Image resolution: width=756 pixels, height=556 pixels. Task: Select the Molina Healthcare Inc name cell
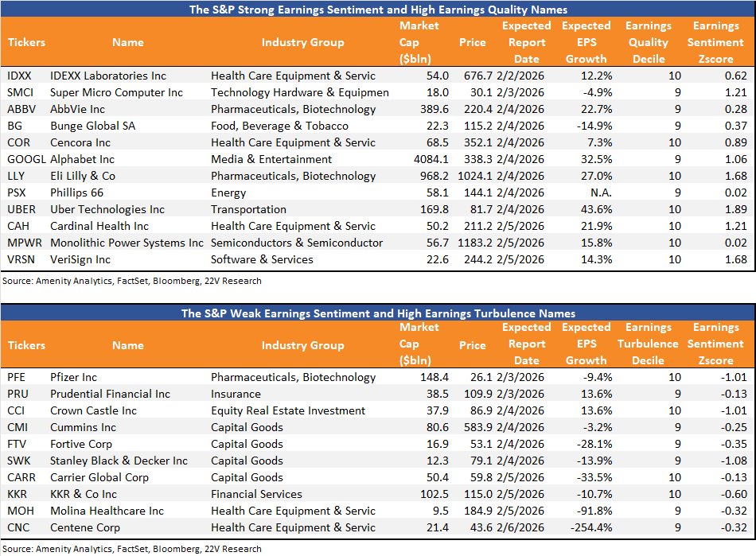coord(107,511)
